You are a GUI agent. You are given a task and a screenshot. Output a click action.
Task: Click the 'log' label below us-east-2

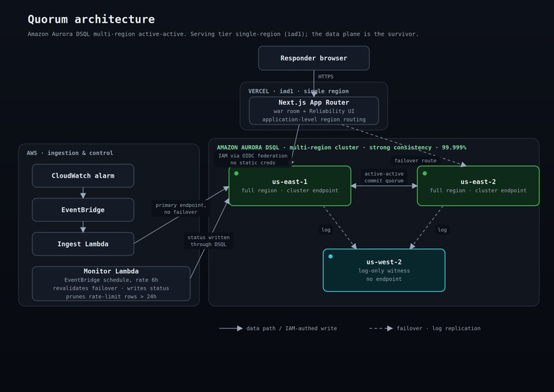(x=443, y=230)
